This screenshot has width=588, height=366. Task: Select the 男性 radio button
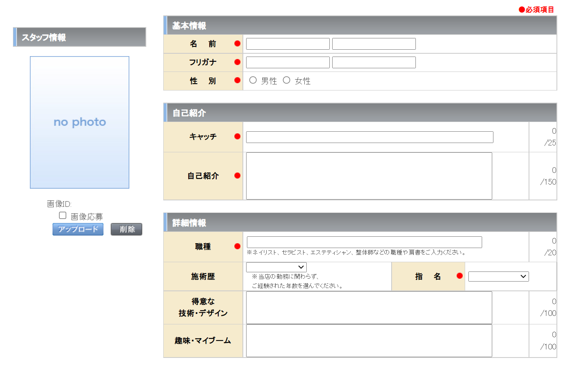[253, 80]
